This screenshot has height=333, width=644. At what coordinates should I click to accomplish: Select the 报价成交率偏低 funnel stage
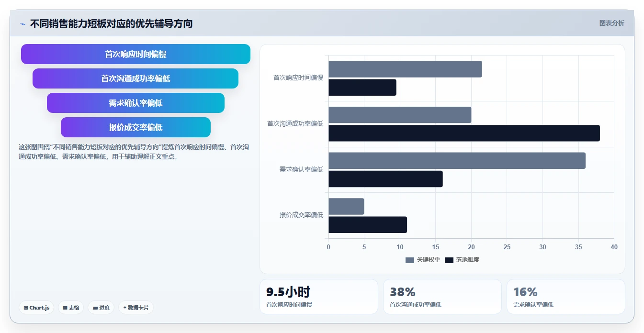[x=136, y=127]
